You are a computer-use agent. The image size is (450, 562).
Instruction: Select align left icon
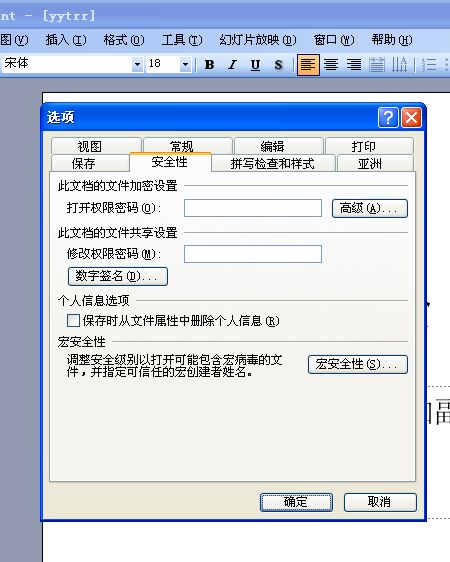coord(308,65)
